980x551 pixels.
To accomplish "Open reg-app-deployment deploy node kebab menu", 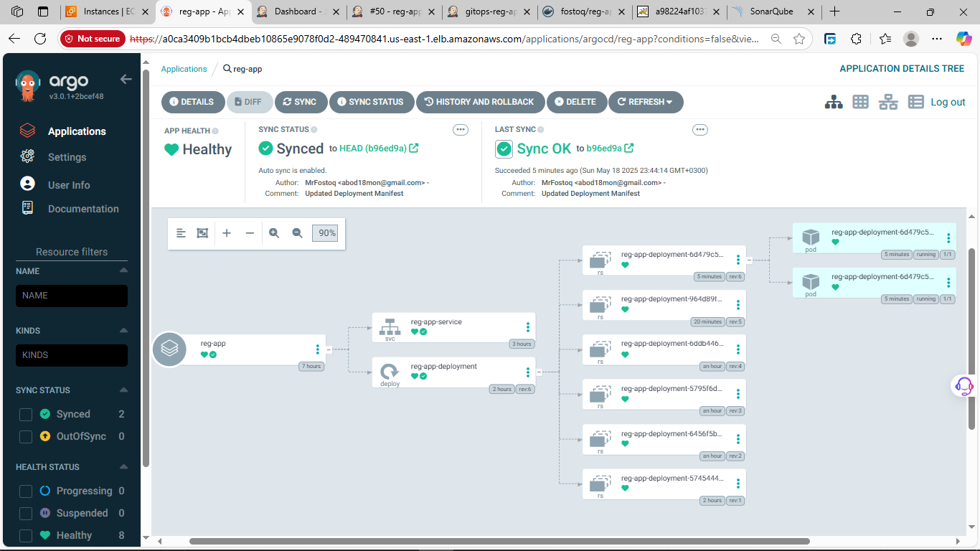I will click(528, 372).
